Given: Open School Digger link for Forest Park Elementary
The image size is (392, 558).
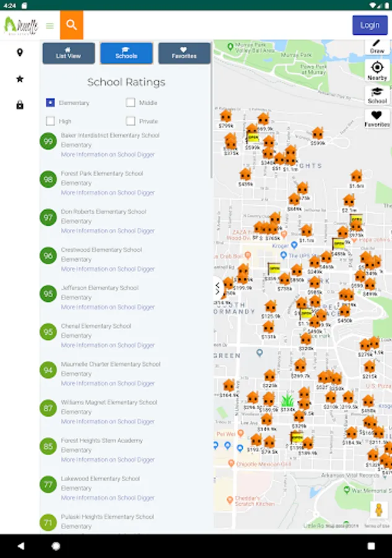Looking at the screenshot, I should tap(108, 193).
